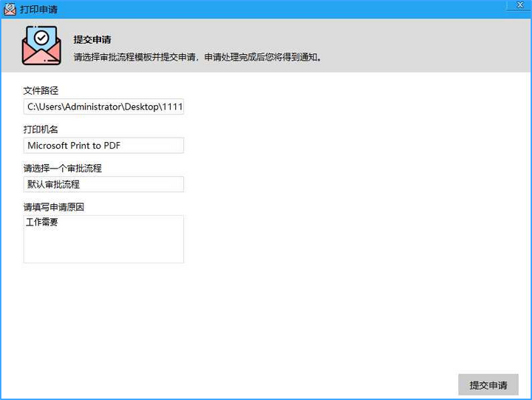
Task: Click the 提交申请 header title
Action: click(92, 40)
